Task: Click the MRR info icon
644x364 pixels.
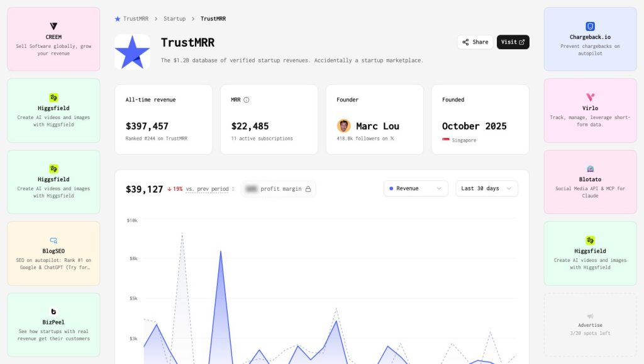Action: point(247,100)
